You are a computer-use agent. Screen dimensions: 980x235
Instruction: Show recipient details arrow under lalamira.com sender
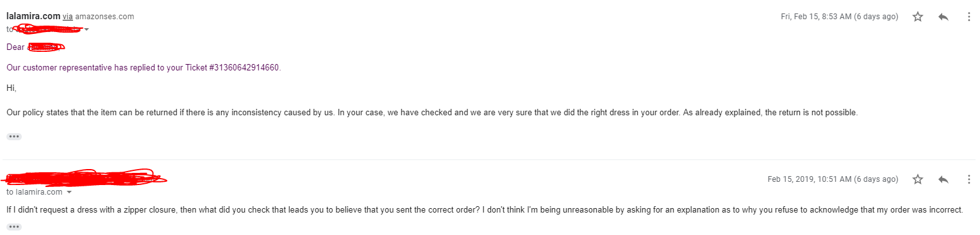[x=87, y=29]
